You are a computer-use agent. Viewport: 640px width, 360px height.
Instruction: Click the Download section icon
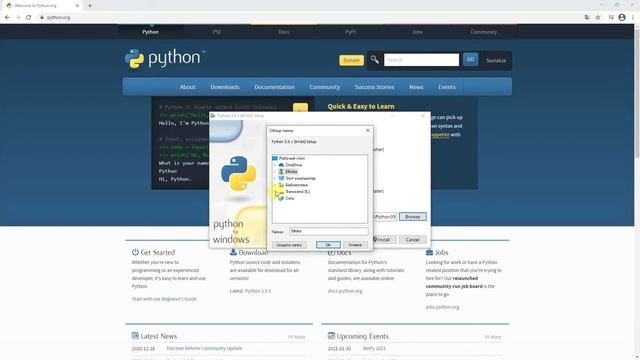tap(233, 252)
